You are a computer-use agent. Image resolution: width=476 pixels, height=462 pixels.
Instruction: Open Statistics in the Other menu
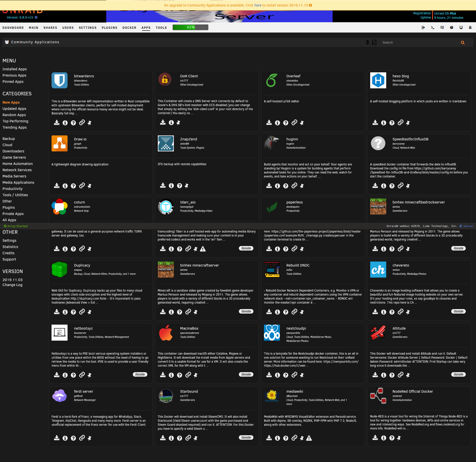(x=10, y=247)
